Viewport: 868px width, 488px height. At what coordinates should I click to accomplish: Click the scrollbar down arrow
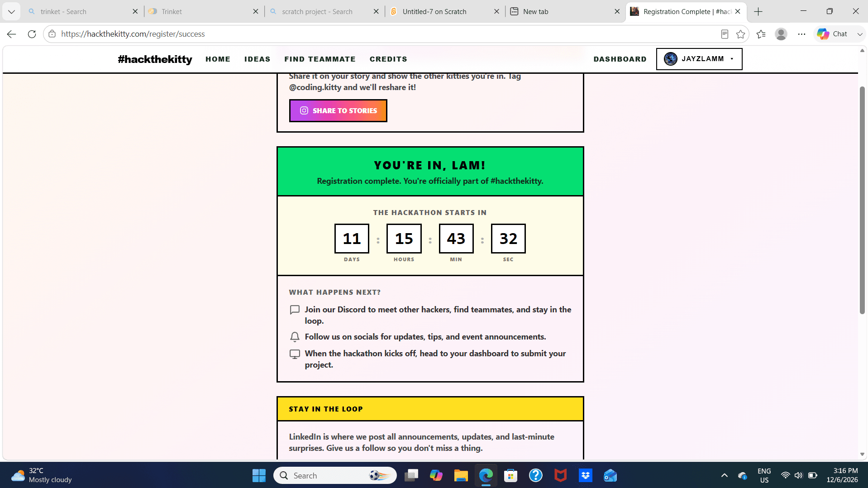pyautogui.click(x=862, y=455)
